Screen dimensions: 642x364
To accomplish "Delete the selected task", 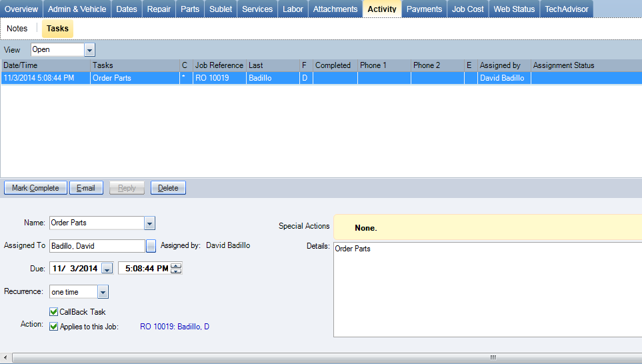I will coord(168,188).
